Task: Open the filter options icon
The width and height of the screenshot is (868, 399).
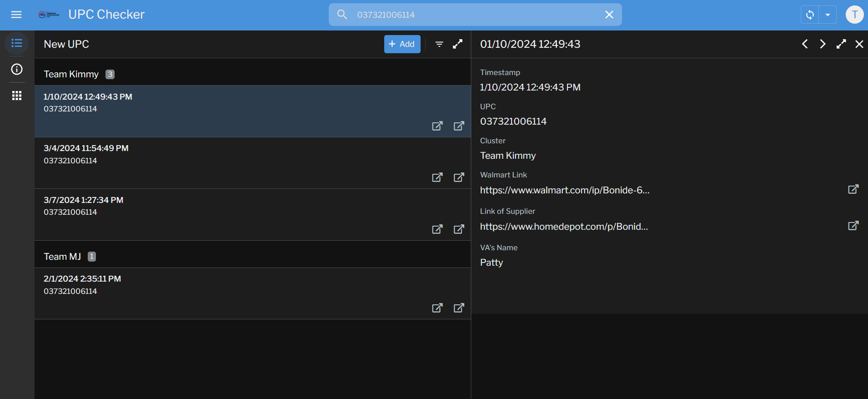Action: pos(439,44)
